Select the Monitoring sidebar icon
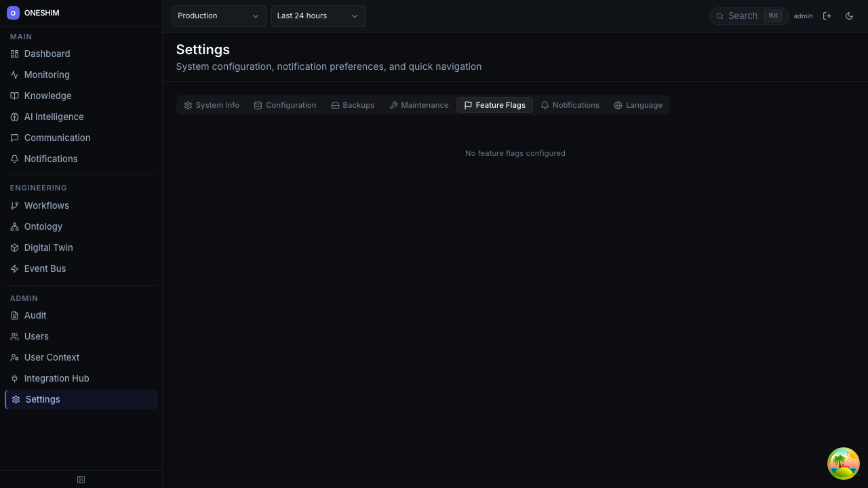Viewport: 868px width, 488px height. point(14,75)
